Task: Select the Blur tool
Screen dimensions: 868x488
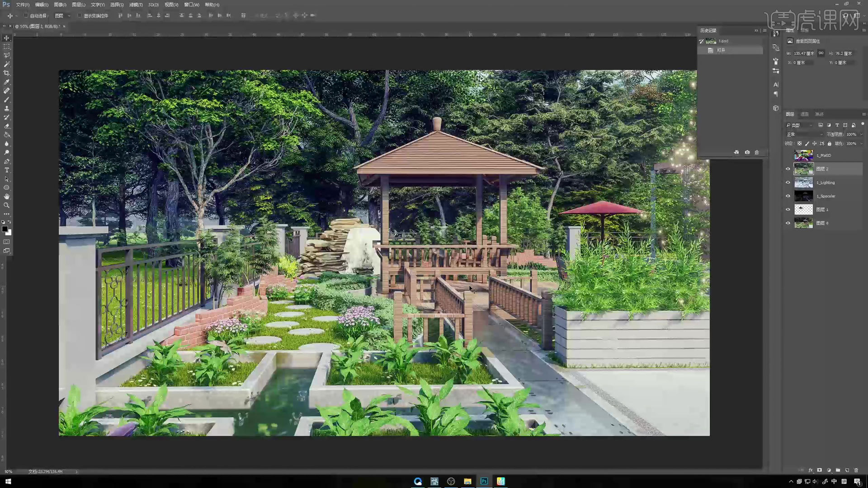Action: 6,144
